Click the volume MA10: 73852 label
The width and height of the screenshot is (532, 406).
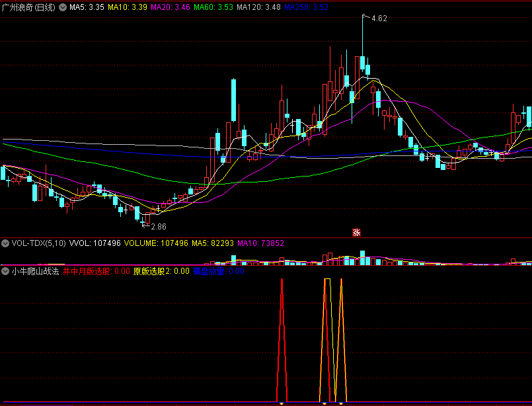(260, 243)
